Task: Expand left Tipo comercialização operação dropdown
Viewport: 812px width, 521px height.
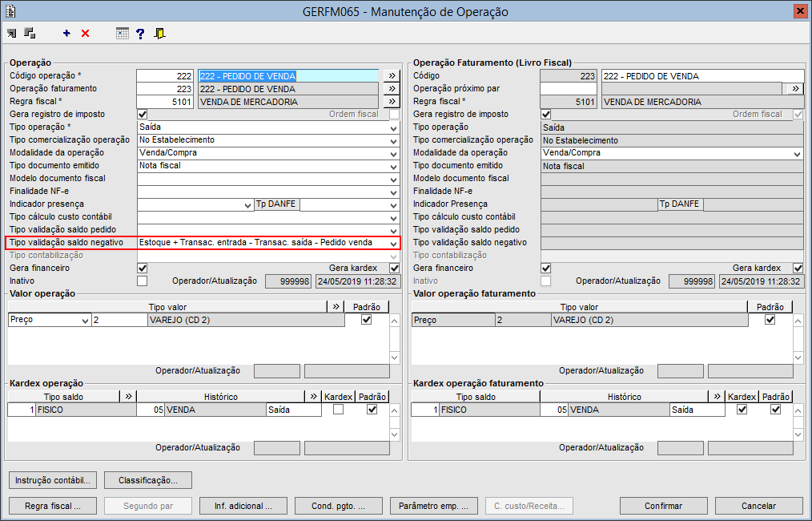Action: coord(393,140)
